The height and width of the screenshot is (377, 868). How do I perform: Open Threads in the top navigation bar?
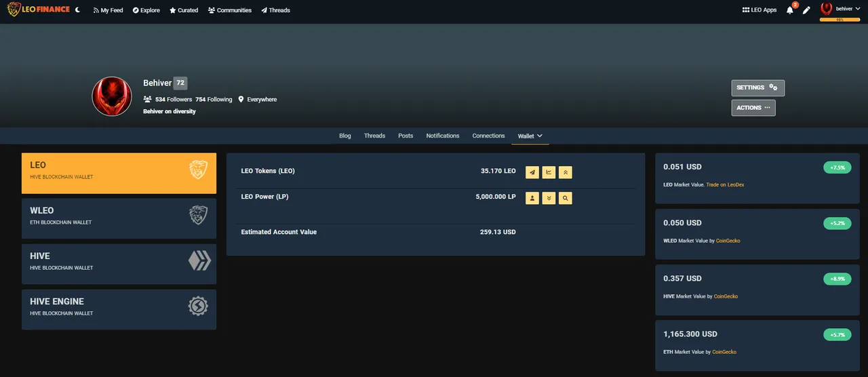click(275, 10)
